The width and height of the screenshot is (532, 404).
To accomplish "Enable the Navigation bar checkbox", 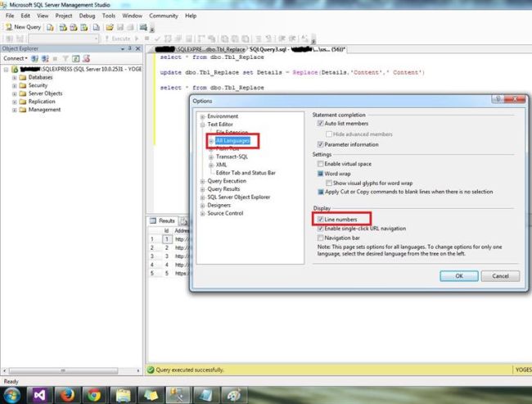I will tap(320, 238).
